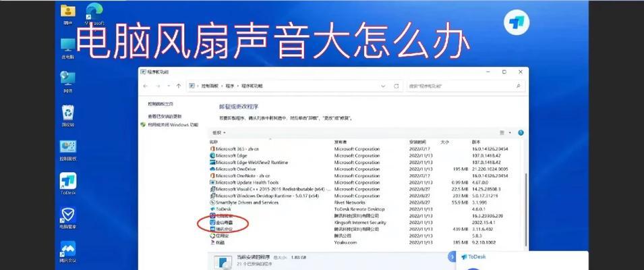Sort by the 安装时间 column header
Image resolution: width=644 pixels, height=270 pixels.
coord(417,142)
